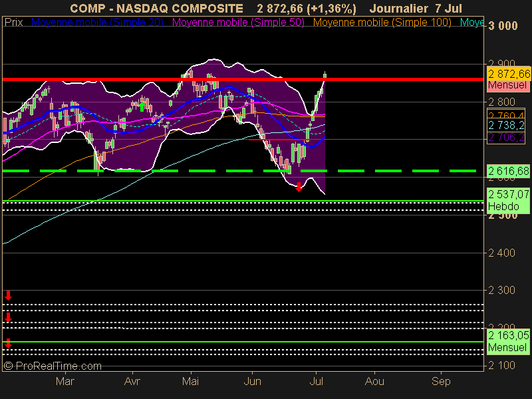Click the 2 872,66 (+1,36%) quote in the title
Viewport: 532px width, 399px height.
click(307, 9)
